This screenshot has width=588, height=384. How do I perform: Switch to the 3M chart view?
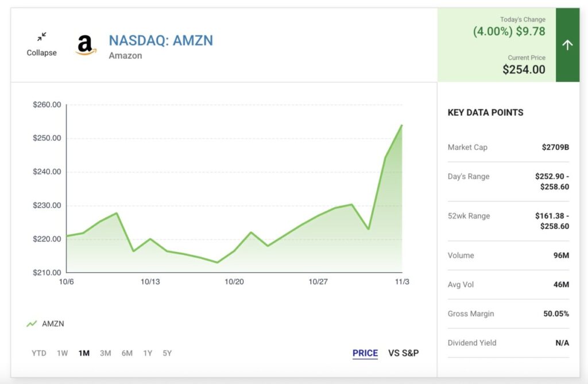tap(105, 353)
